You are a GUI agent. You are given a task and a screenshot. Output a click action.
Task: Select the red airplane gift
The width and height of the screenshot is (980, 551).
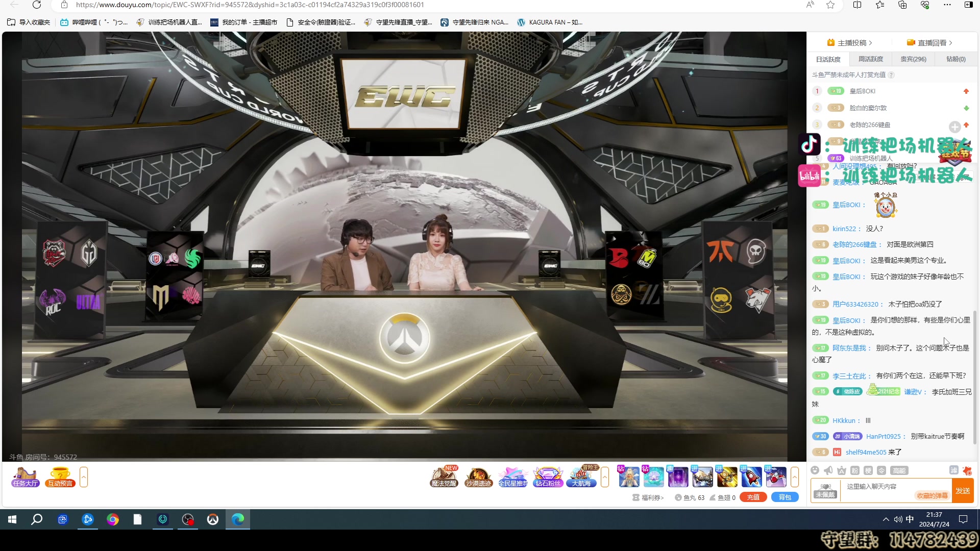pyautogui.click(x=776, y=477)
